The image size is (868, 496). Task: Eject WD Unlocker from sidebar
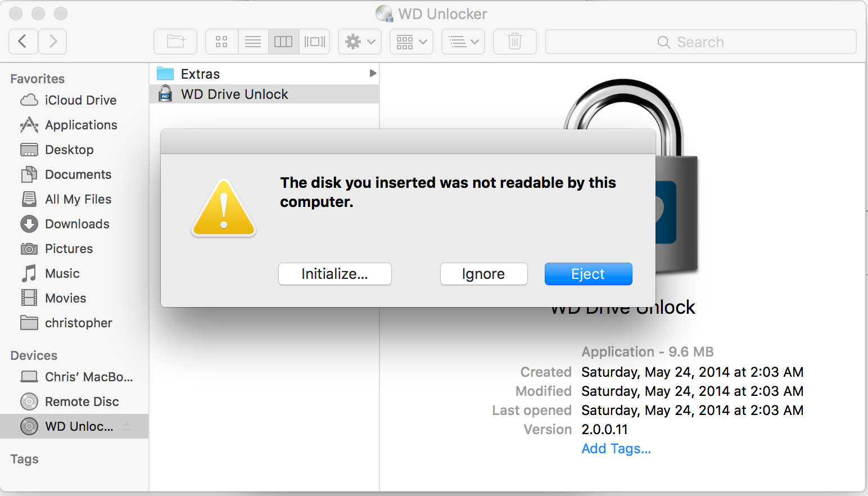coord(128,426)
